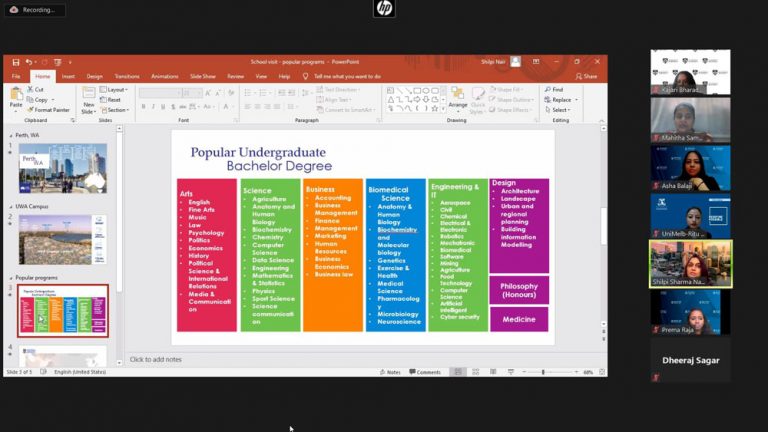The height and width of the screenshot is (432, 768).
Task: Collapse the Popular programs section
Action: tap(11, 277)
